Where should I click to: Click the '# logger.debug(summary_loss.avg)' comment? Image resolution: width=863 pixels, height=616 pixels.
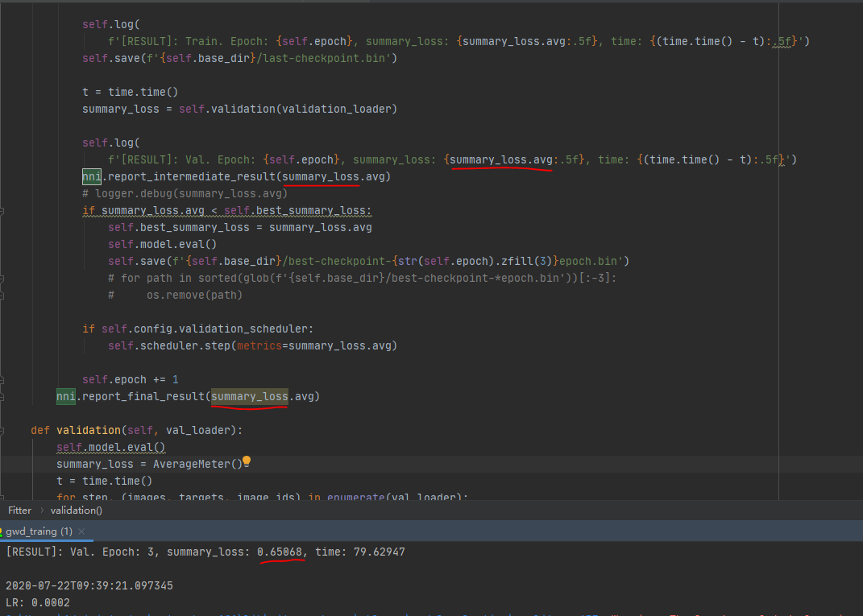[x=185, y=193]
